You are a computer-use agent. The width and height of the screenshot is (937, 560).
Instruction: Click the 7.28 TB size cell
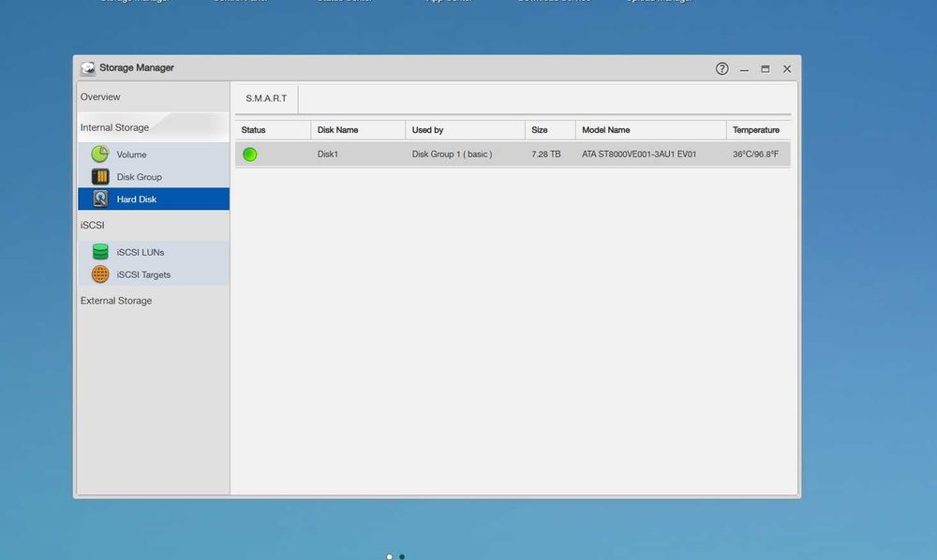coord(546,154)
